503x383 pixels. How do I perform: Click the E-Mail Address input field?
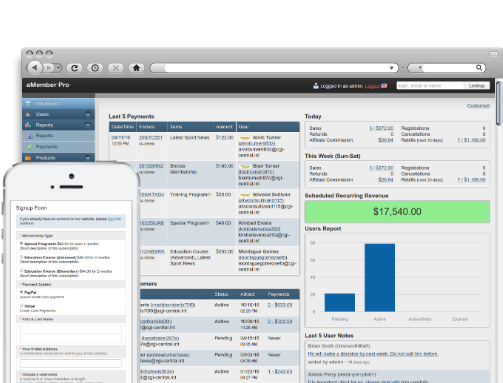point(71,363)
